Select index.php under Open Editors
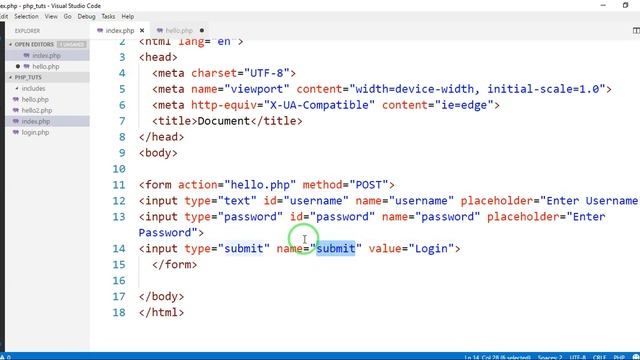 click(46, 56)
